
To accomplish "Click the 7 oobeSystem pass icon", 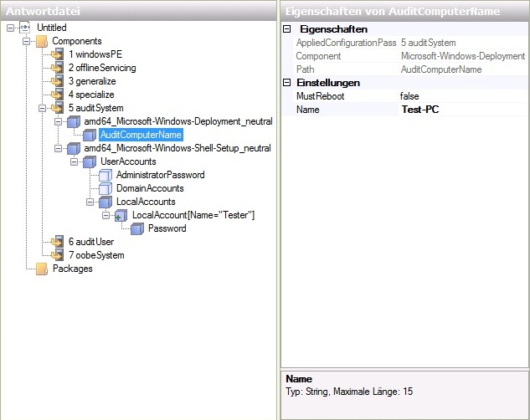I will tap(58, 255).
